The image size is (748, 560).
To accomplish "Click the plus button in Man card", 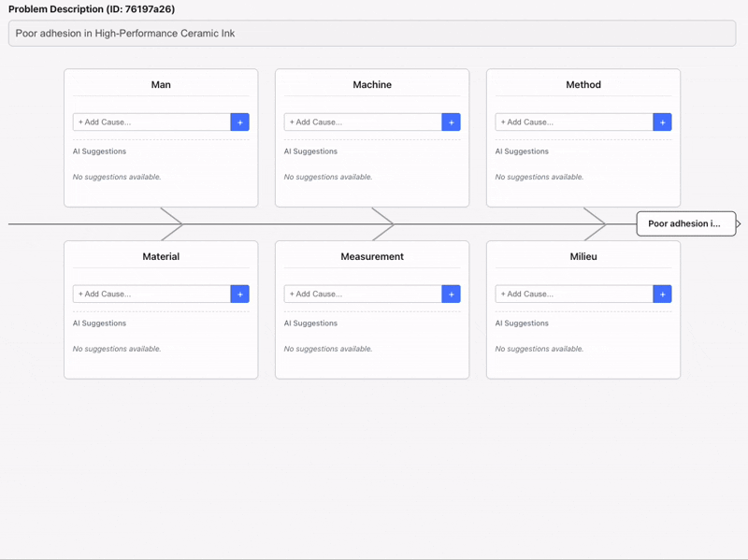I will tap(239, 122).
